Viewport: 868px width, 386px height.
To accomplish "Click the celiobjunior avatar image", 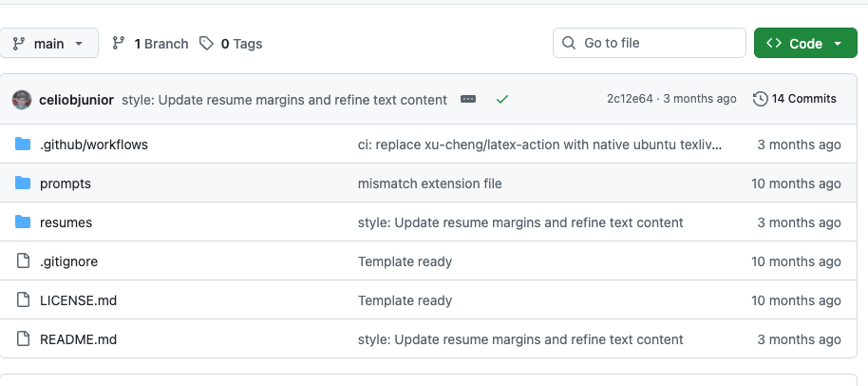I will click(22, 100).
